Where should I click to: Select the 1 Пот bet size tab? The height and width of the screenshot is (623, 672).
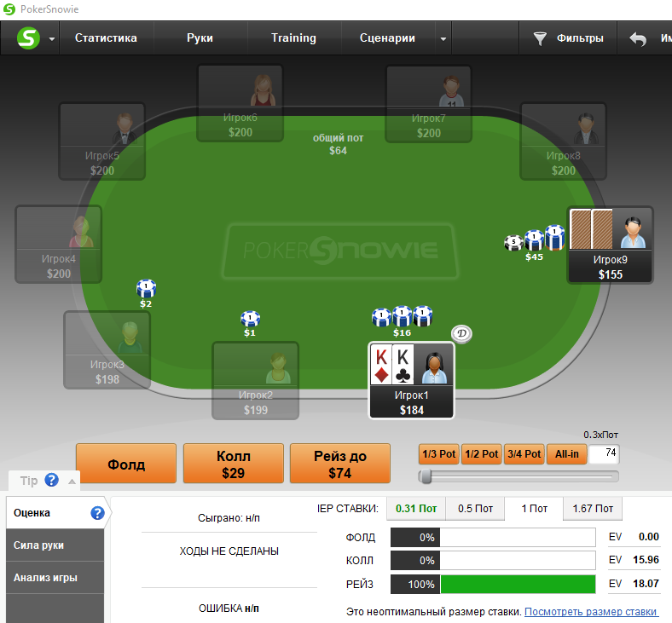point(534,508)
